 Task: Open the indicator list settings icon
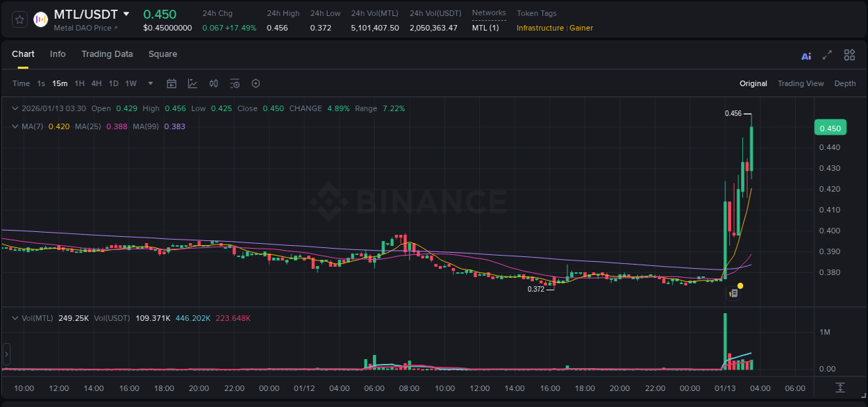234,83
